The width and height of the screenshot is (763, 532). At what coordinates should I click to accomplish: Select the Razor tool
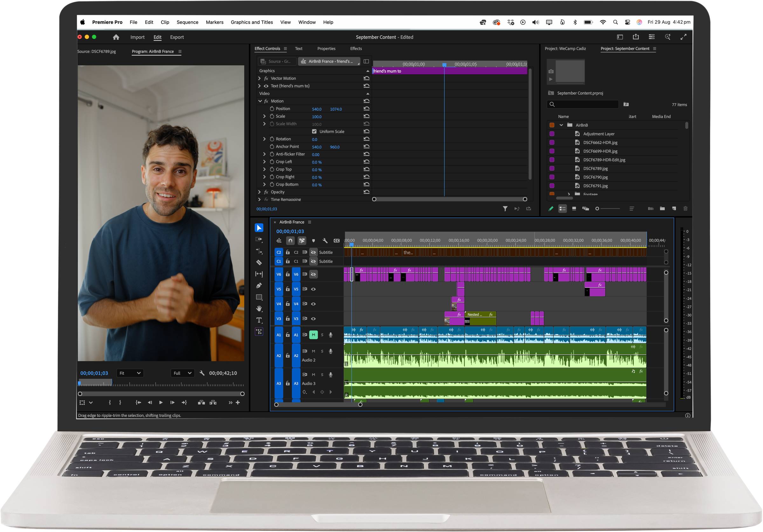point(259,263)
